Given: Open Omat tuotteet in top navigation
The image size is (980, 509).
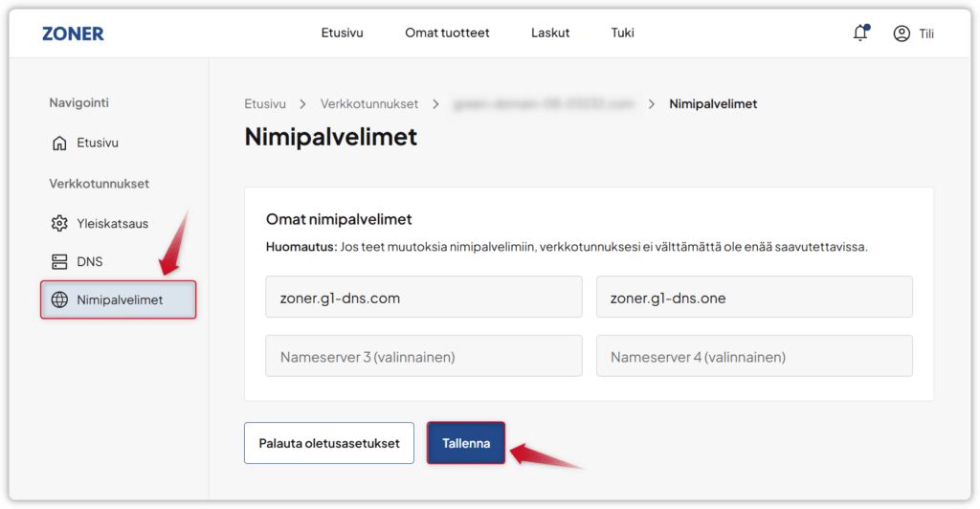Looking at the screenshot, I should click(x=447, y=33).
